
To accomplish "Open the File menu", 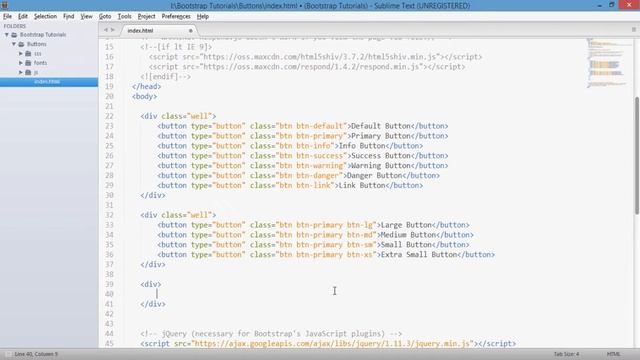I will (7, 16).
